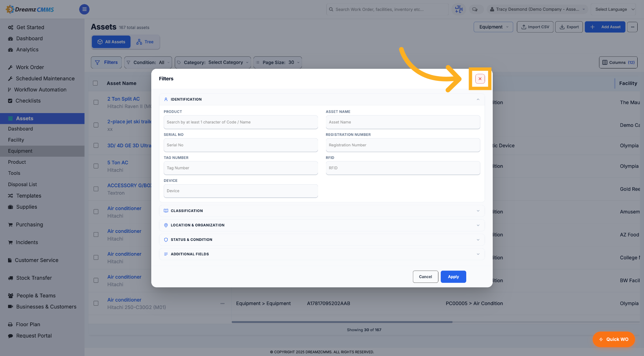Screen dimensions: 644x356
Task: Click the Quick WO button
Action: pyautogui.click(x=613, y=339)
